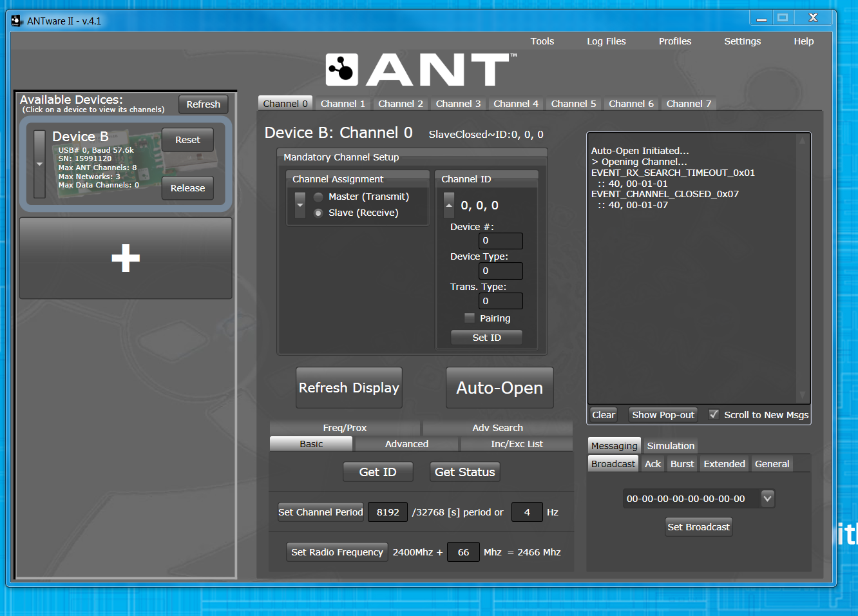The height and width of the screenshot is (616, 858).
Task: Switch to the General message tab
Action: click(x=772, y=464)
